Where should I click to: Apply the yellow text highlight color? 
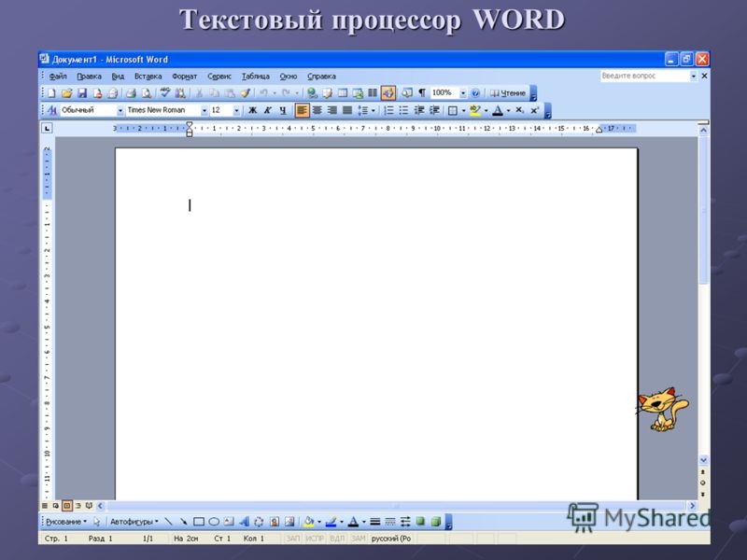click(475, 110)
